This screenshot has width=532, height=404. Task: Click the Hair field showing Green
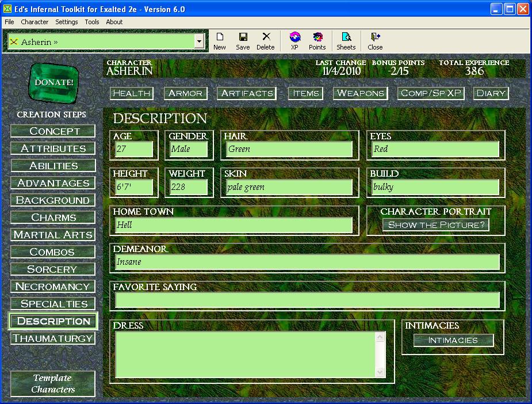[x=289, y=149]
